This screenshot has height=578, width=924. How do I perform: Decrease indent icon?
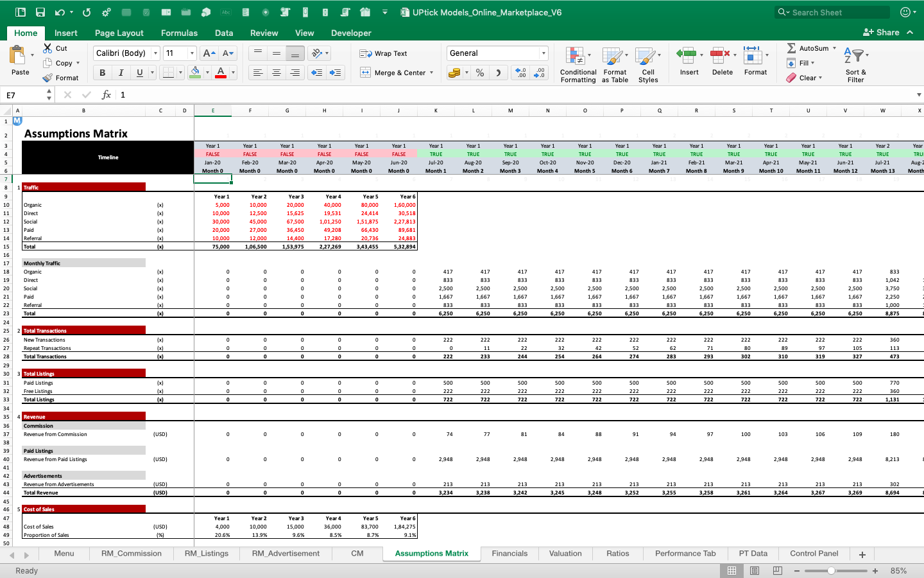[x=316, y=73]
